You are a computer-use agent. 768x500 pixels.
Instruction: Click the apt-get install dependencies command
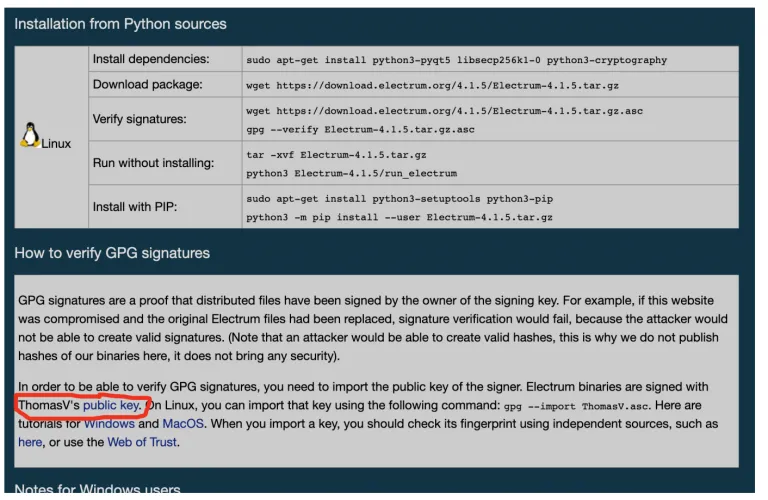click(456, 60)
